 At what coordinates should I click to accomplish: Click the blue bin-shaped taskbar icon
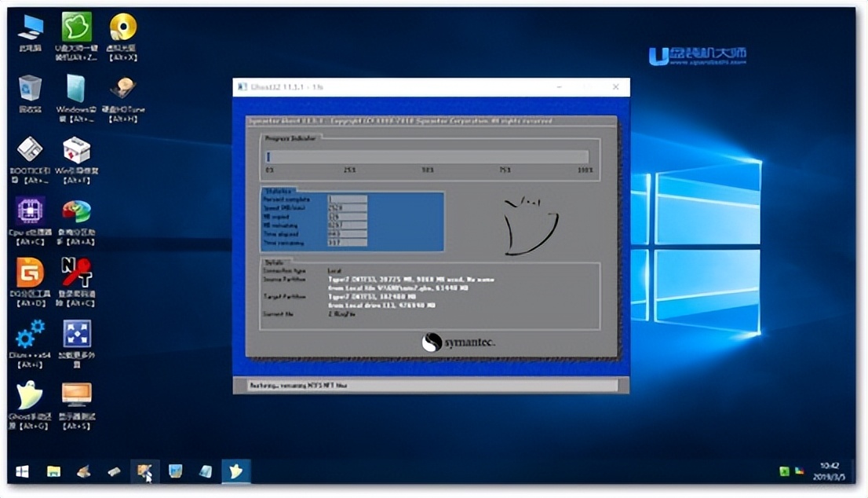[176, 471]
